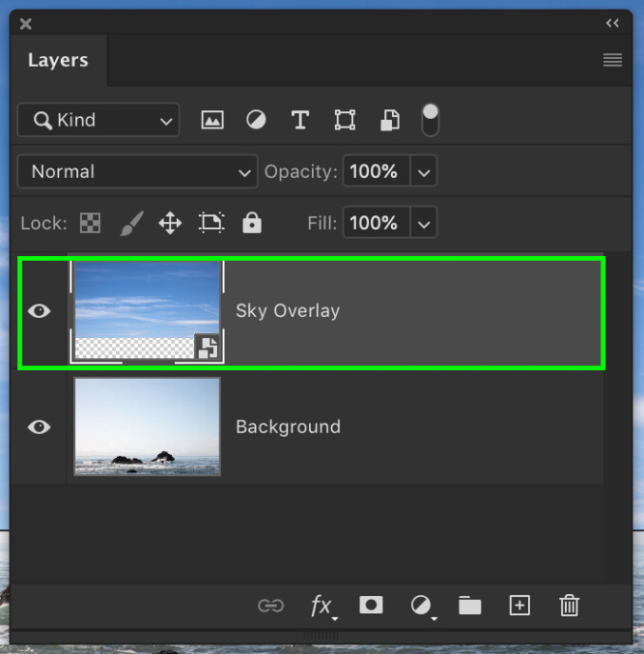Create new fill or adjustment layer

tap(420, 605)
